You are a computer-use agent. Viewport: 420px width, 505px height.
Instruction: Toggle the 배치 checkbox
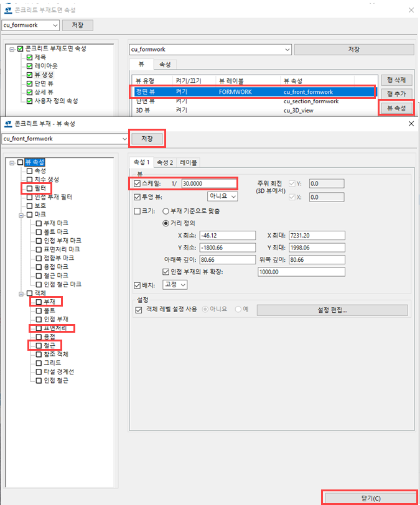pos(137,285)
